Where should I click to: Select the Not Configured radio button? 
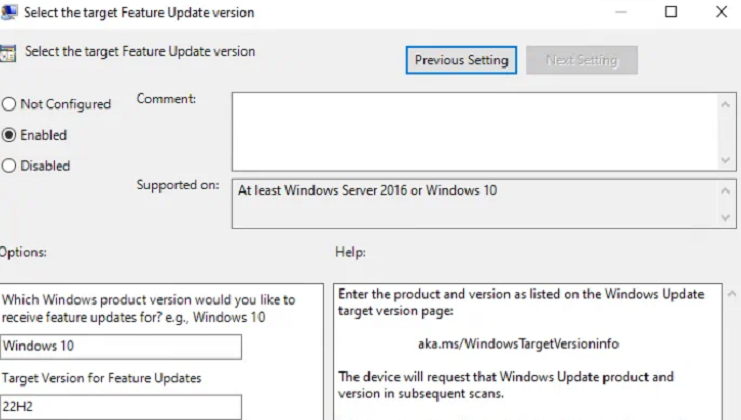[x=9, y=104]
